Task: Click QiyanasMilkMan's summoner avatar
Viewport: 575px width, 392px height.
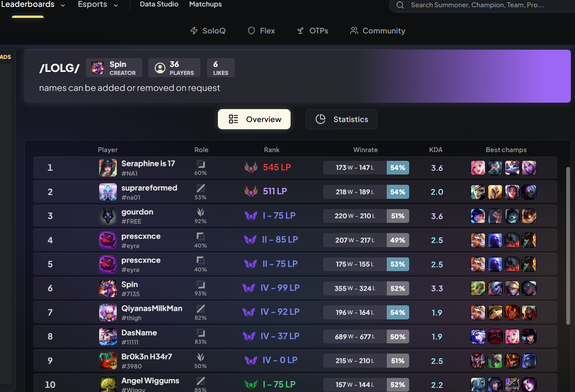Action: (x=108, y=313)
